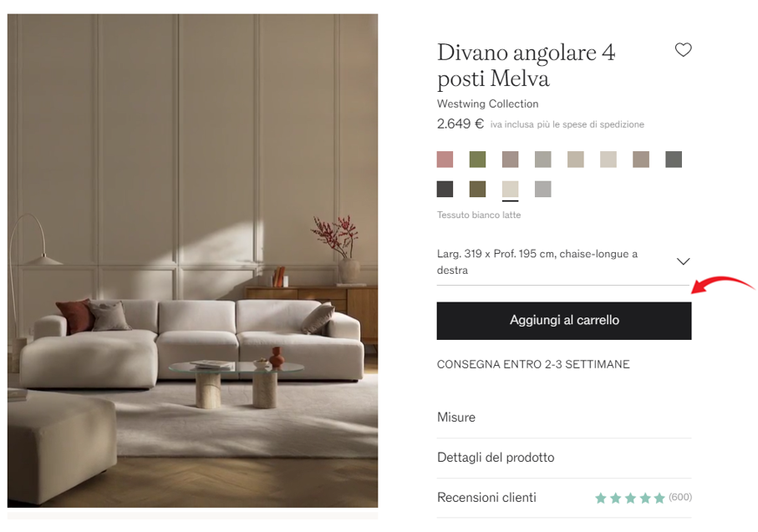Select the taupe swatch second from right, first row
758x532 pixels.
pyautogui.click(x=641, y=160)
